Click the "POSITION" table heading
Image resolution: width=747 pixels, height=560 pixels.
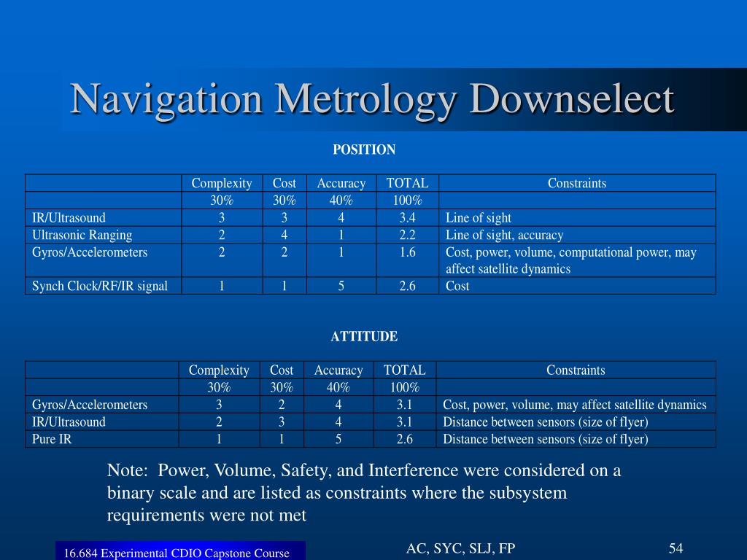[x=364, y=149]
